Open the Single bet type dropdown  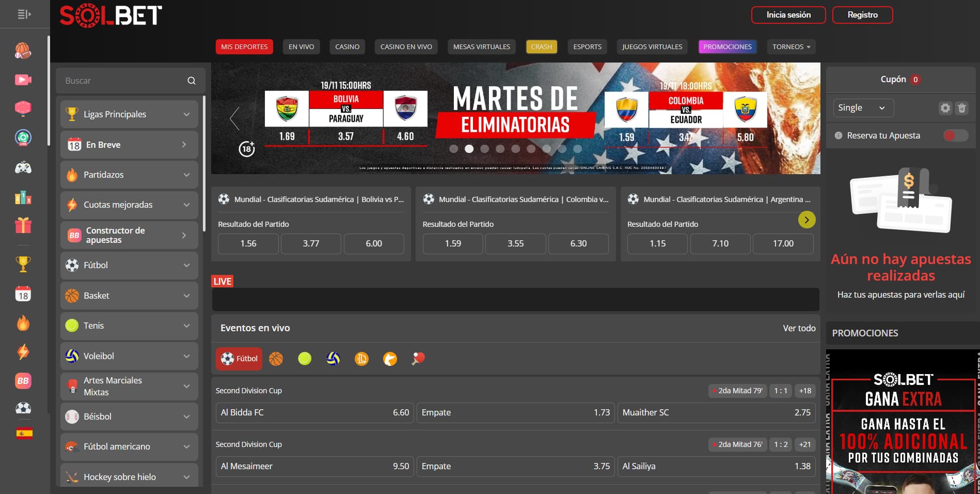863,107
